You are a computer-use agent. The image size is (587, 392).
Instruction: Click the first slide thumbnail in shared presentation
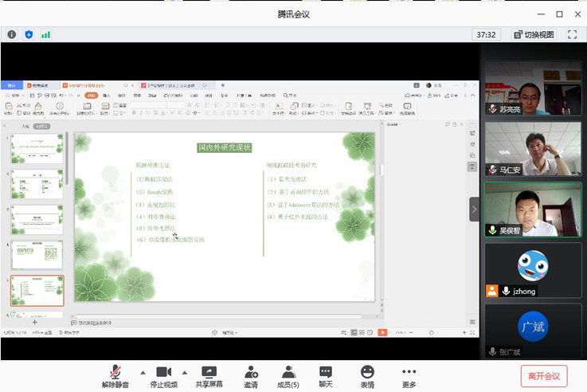coord(37,148)
